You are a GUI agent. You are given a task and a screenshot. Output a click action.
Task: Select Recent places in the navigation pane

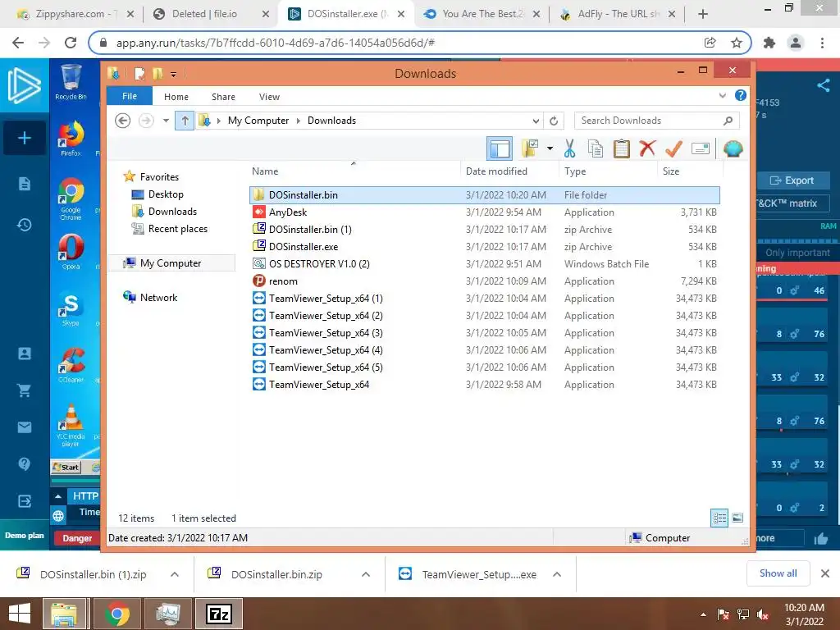[x=177, y=229]
